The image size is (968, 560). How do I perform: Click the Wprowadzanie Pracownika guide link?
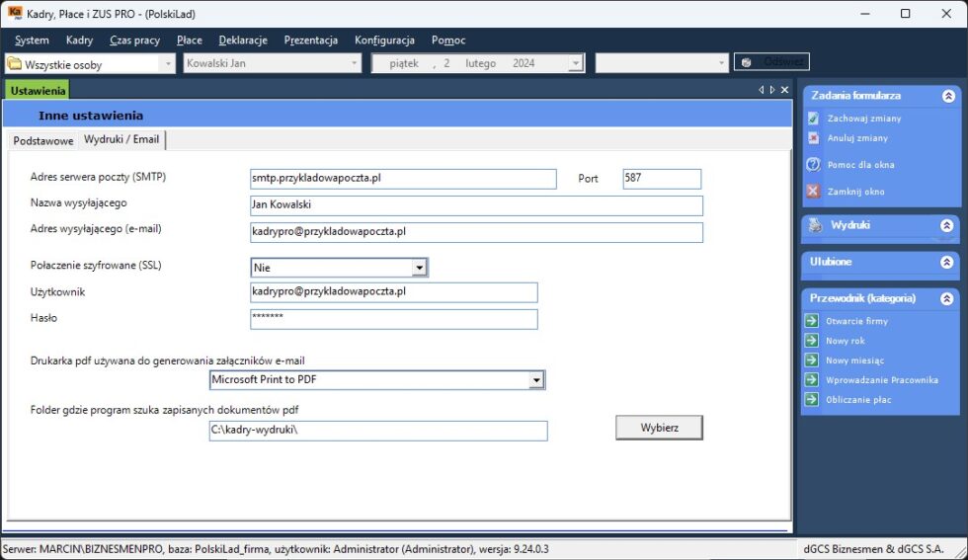tap(882, 380)
